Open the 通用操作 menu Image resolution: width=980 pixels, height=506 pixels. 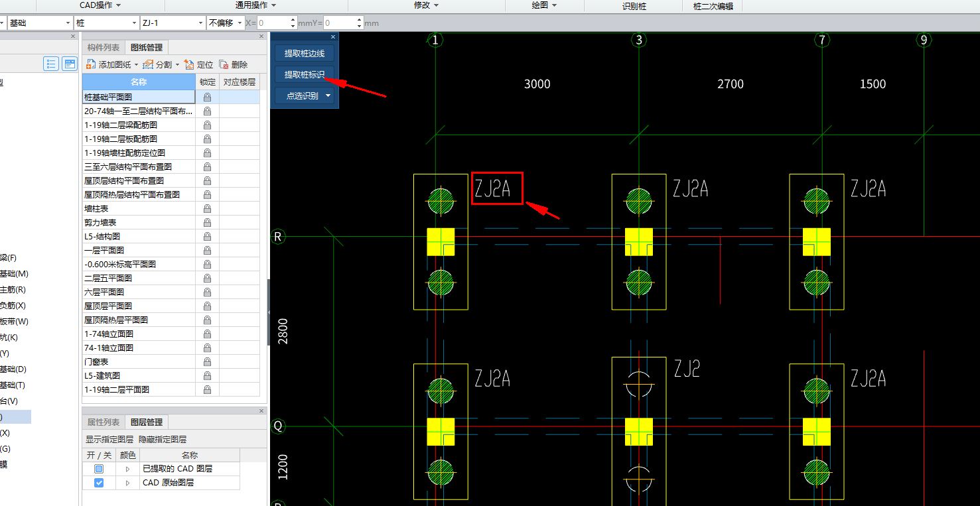[256, 5]
